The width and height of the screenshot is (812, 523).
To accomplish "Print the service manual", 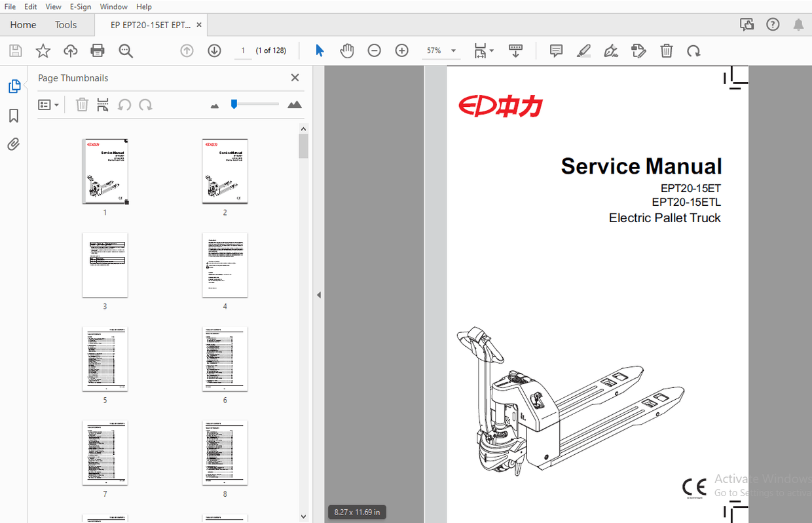I will click(x=97, y=50).
